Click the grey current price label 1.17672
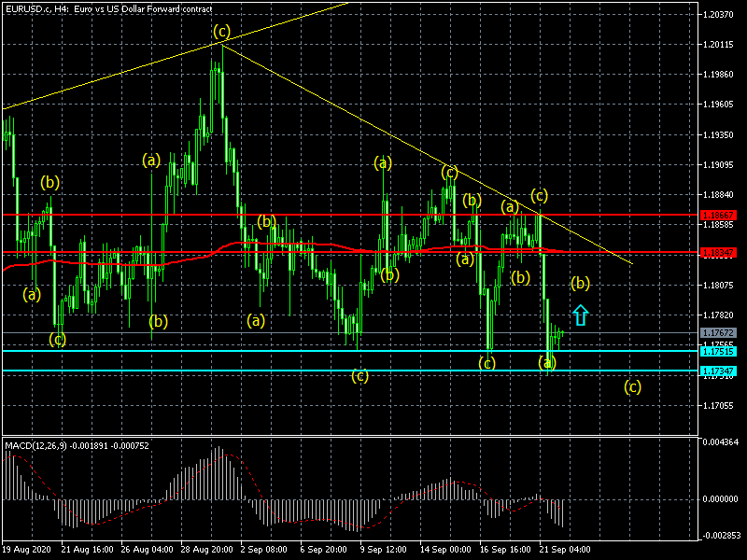This screenshot has width=747, height=560. point(722,332)
